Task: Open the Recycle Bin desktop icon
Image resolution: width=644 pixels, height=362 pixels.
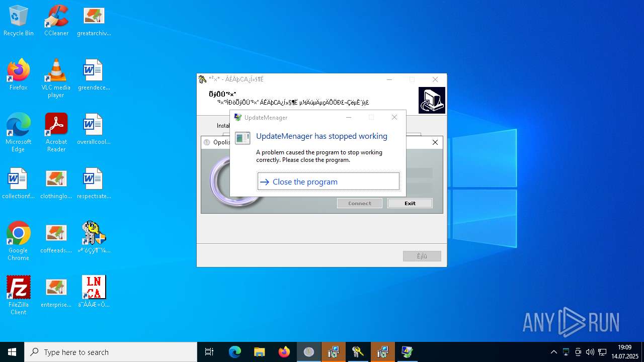Action: point(19,21)
